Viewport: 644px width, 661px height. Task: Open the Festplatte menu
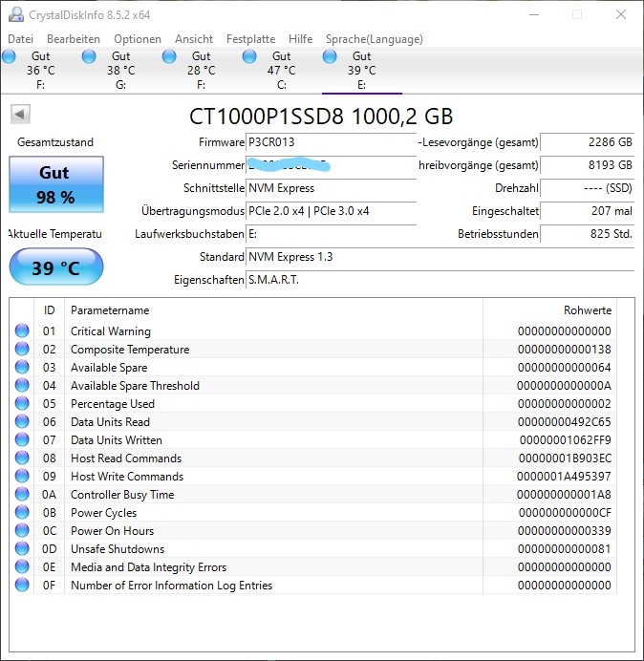click(x=251, y=39)
